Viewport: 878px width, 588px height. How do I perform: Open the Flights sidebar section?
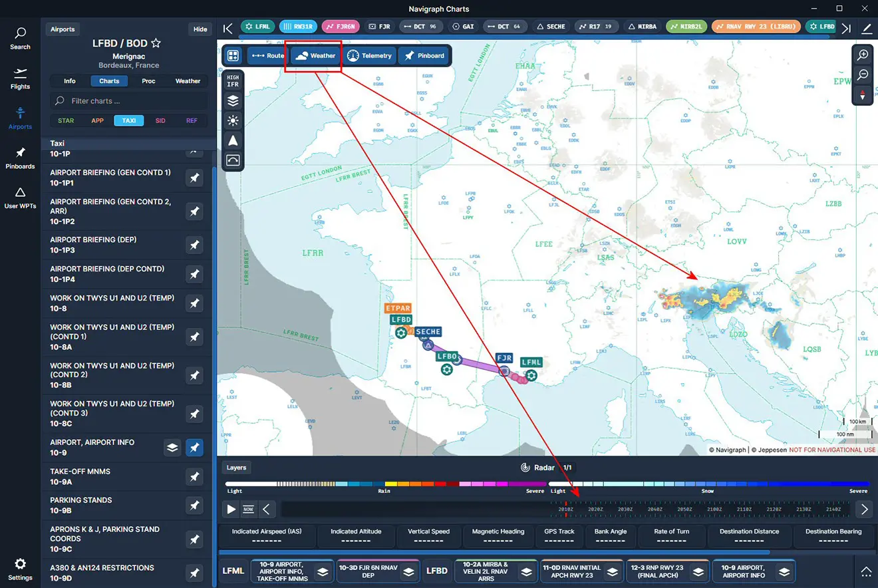[20, 78]
